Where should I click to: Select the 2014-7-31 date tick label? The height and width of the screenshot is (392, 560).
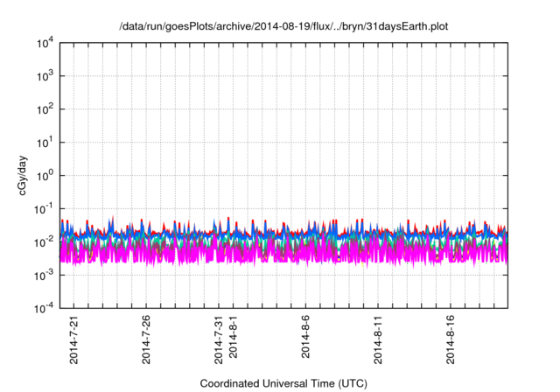point(219,340)
